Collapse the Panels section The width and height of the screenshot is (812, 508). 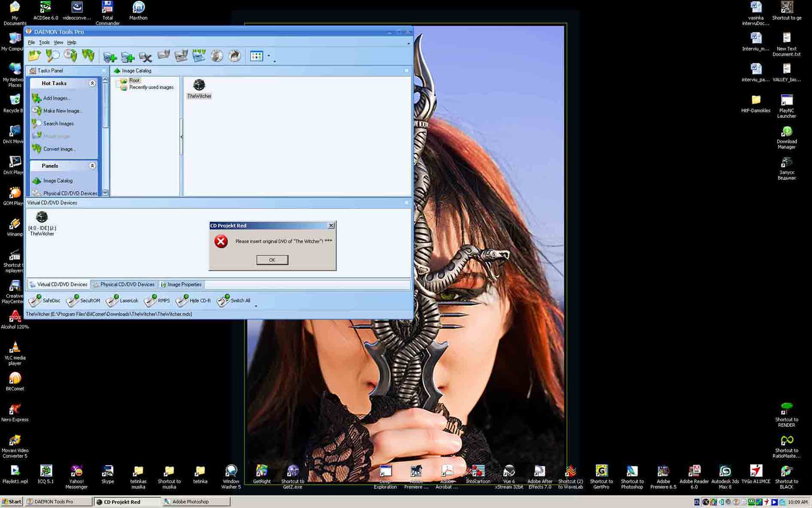pos(92,166)
